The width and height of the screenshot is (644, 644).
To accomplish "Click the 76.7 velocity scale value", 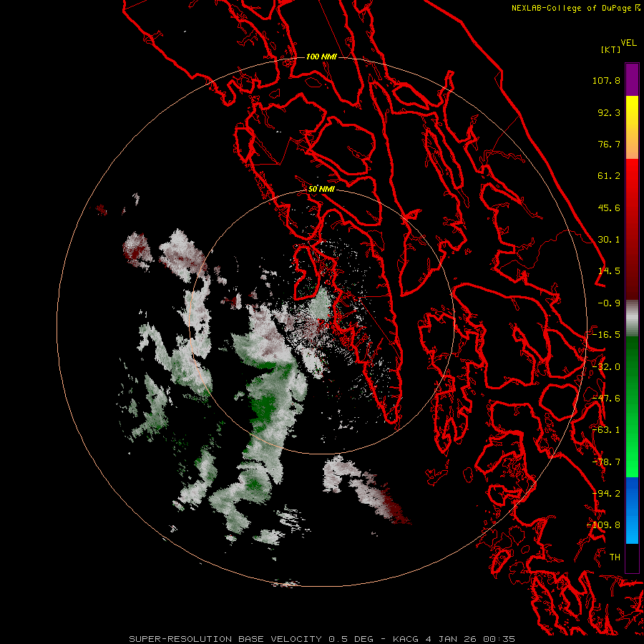I will pos(609,144).
